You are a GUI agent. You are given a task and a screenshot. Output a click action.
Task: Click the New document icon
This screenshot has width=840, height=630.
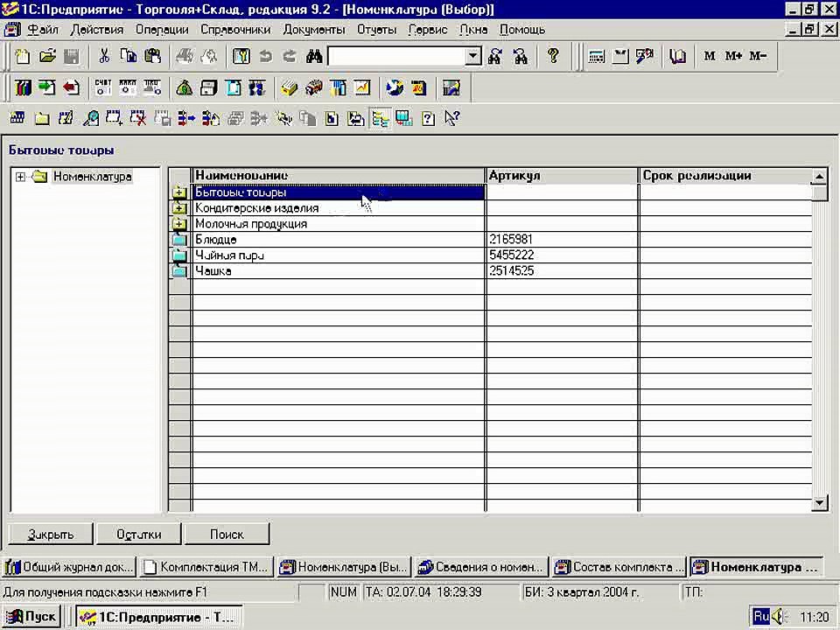23,56
